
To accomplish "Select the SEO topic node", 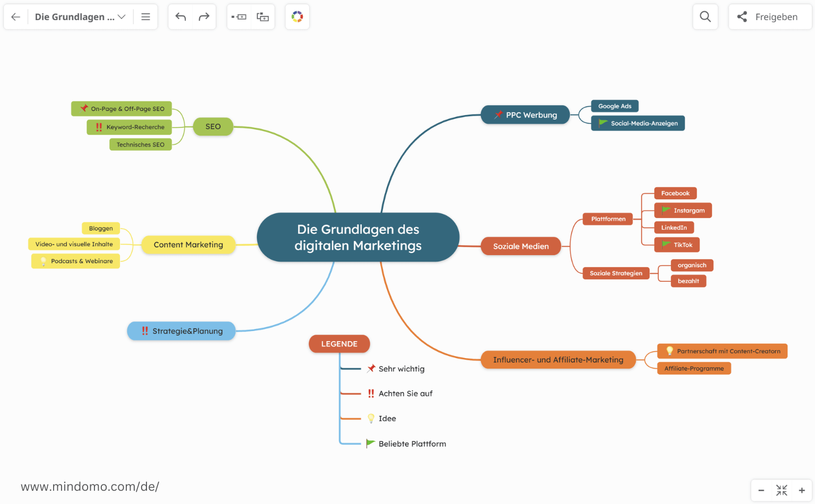I will (213, 126).
